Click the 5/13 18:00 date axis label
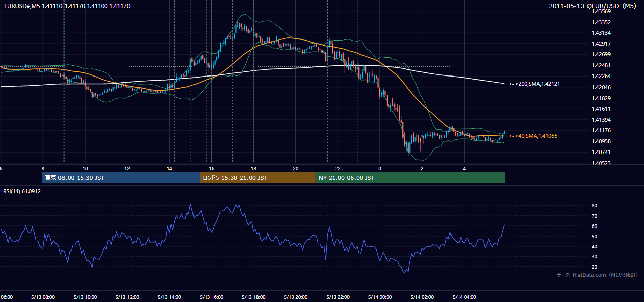The width and height of the screenshot is (644, 302). pyautogui.click(x=253, y=297)
